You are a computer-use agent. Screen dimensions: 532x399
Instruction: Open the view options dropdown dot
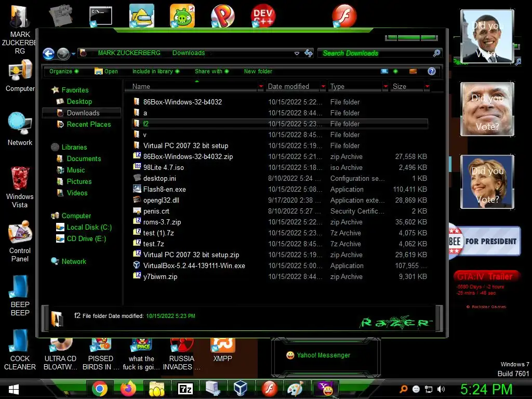click(x=395, y=71)
